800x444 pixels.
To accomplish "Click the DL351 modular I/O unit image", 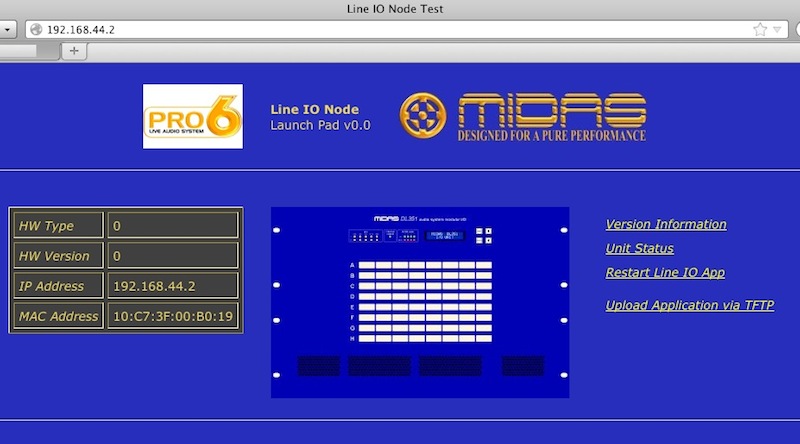I will [x=420, y=302].
